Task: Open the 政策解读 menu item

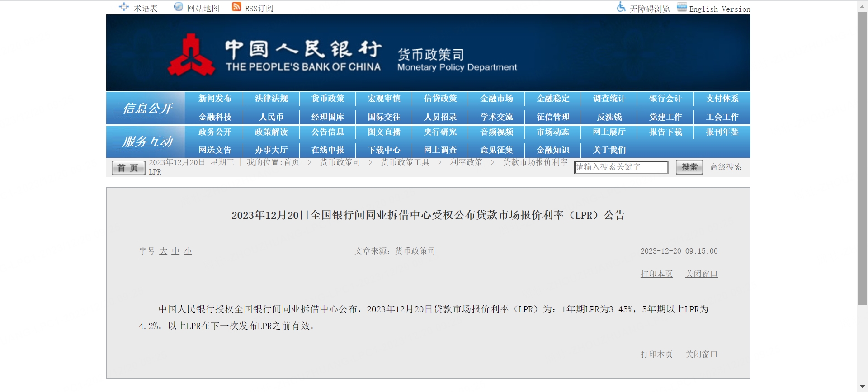Action: (x=271, y=132)
